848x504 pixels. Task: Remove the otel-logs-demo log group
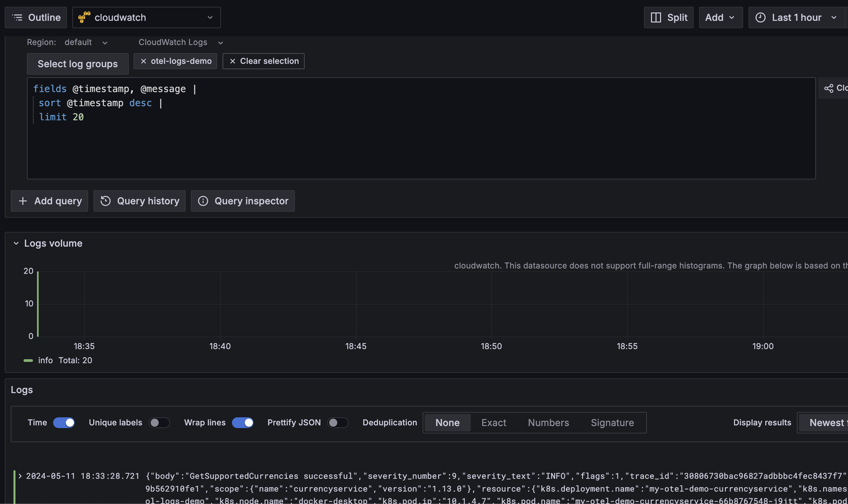[x=144, y=61]
